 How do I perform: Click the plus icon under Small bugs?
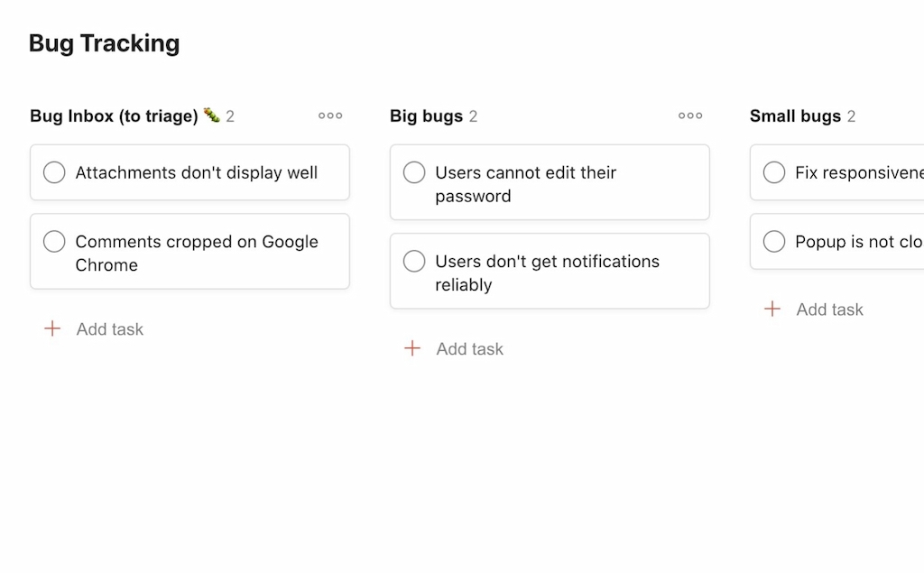[x=773, y=309]
